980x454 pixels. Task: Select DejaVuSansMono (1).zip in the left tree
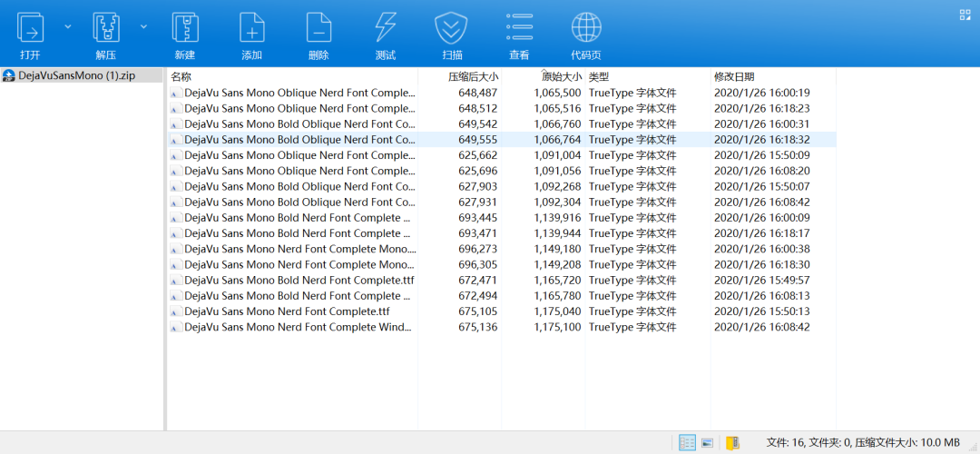click(x=76, y=75)
